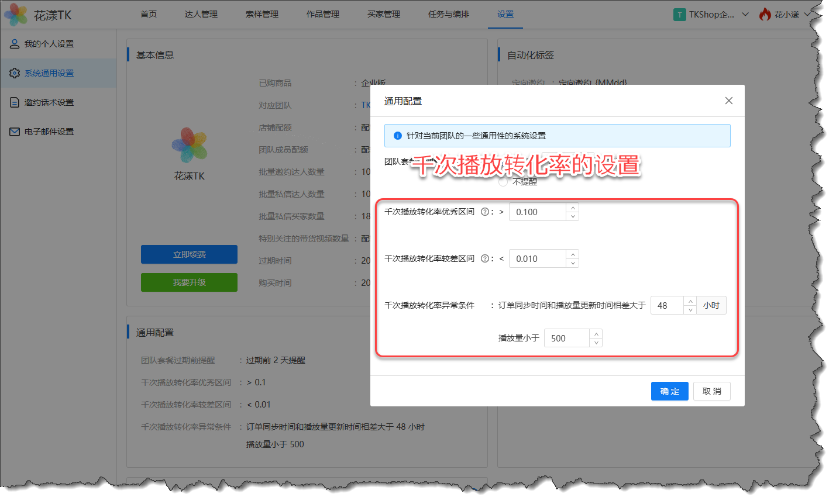Close the 通用配置 dialog with the X
Viewport: 836px width, 504px height.
728,101
